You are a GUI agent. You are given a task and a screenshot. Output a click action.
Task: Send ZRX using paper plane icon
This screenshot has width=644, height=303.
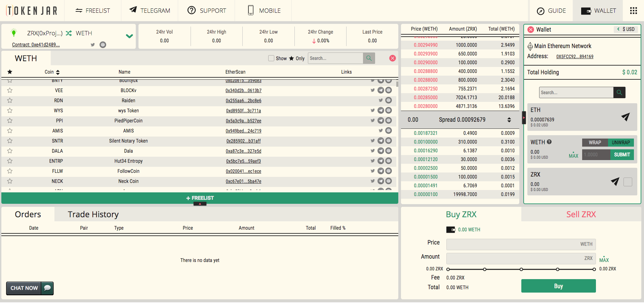(615, 182)
